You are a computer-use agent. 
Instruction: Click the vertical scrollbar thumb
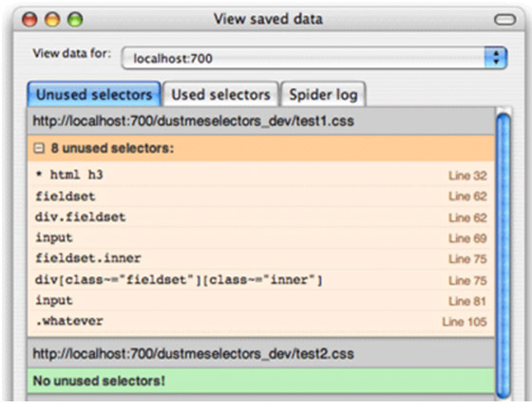click(503, 256)
